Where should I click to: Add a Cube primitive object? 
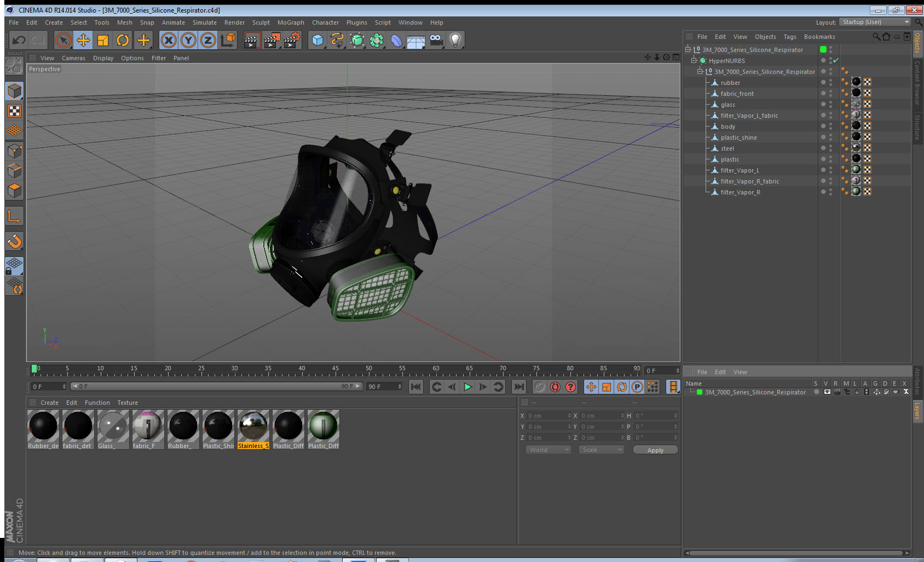click(318, 40)
